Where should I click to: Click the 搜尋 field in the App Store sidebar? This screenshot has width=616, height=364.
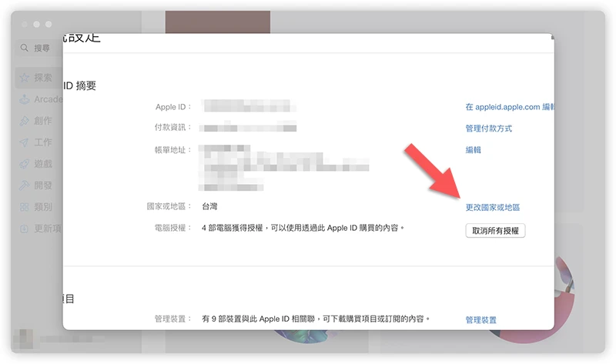(39, 48)
